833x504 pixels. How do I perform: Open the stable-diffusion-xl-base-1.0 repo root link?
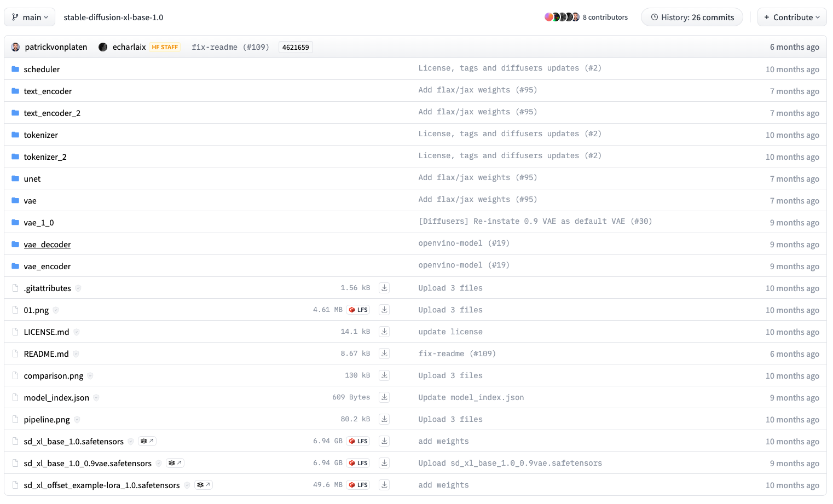[113, 17]
